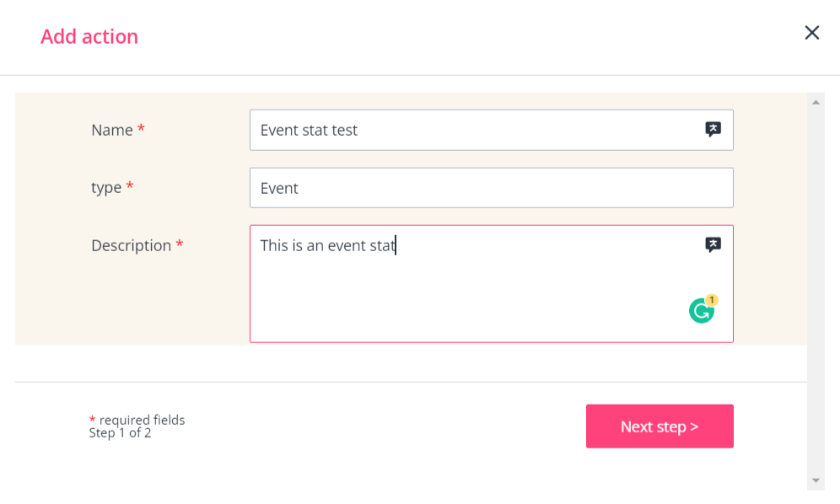
Task: Click the Add action dialog title
Action: point(89,37)
